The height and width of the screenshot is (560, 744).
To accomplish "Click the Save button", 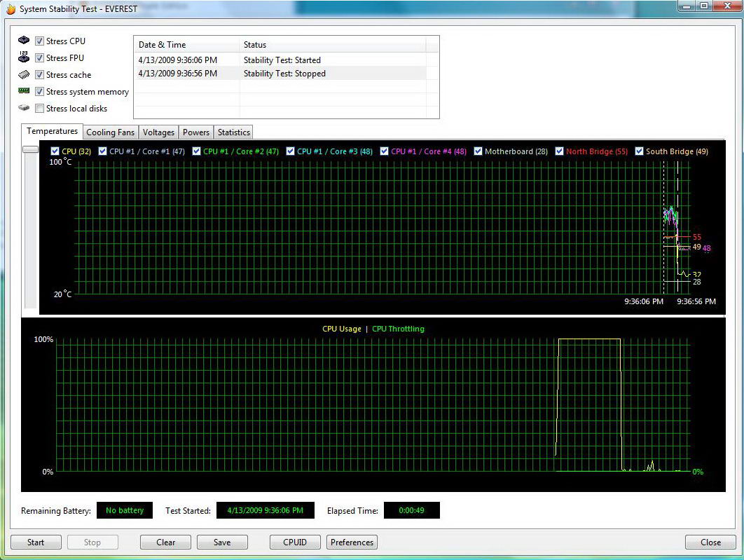I will pos(222,542).
